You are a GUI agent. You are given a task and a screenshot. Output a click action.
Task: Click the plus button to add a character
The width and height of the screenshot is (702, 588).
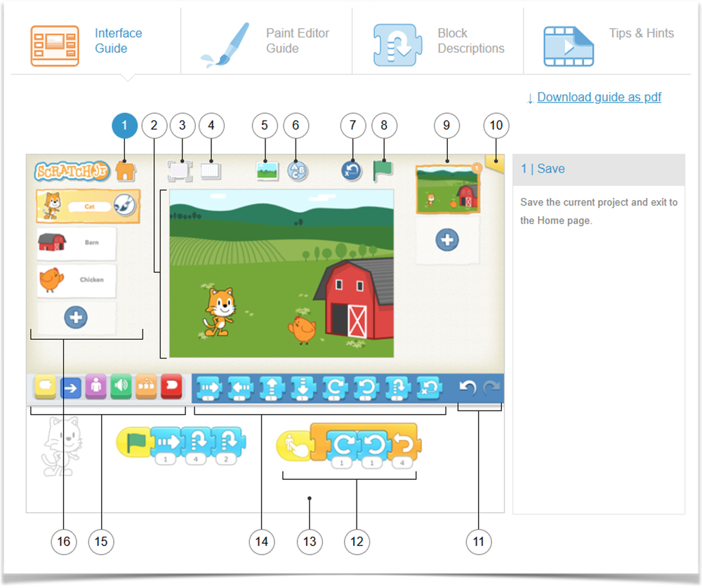coord(75,316)
